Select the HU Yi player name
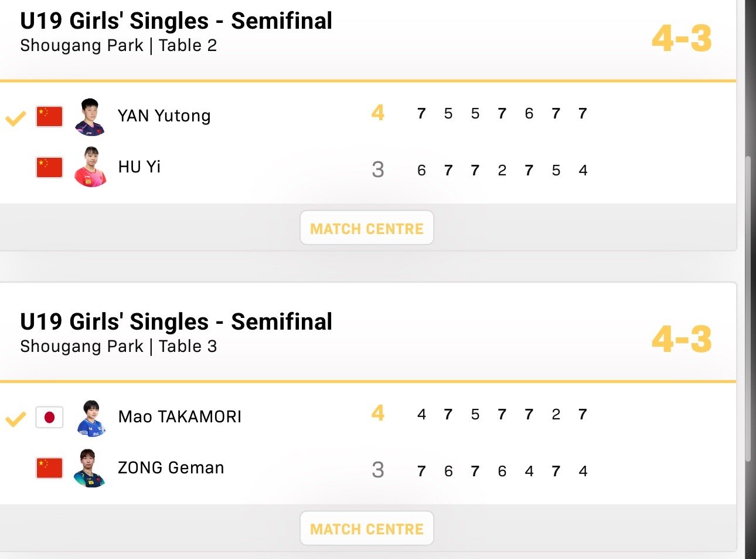The height and width of the screenshot is (559, 756). pyautogui.click(x=139, y=167)
